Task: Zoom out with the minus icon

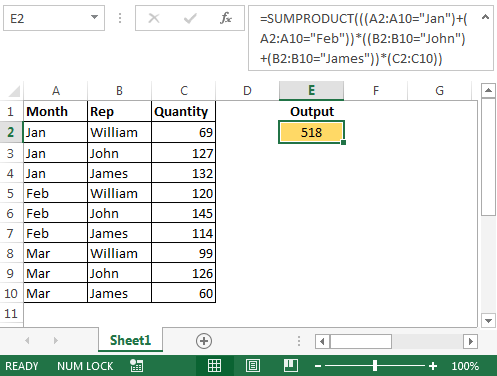Action: (318, 366)
